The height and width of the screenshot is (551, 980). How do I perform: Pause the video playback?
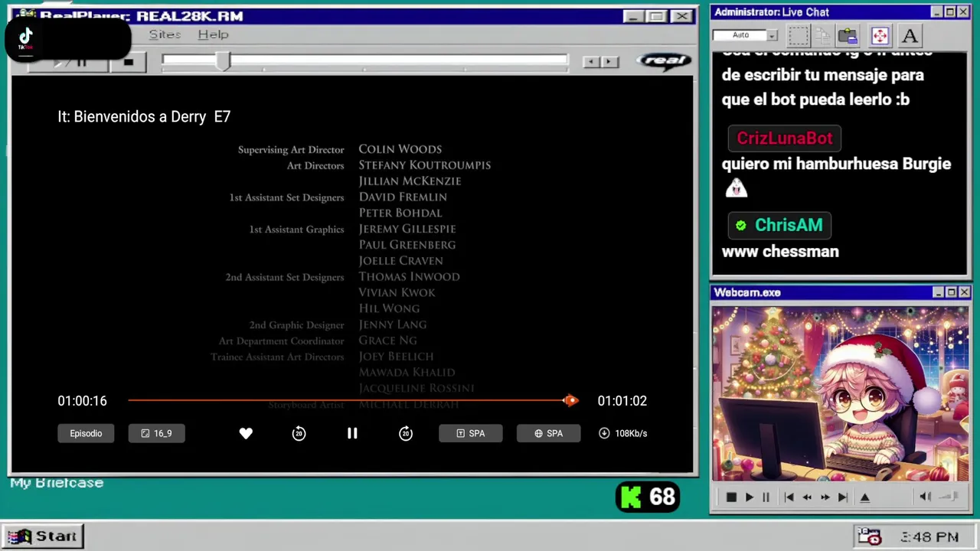coord(352,433)
